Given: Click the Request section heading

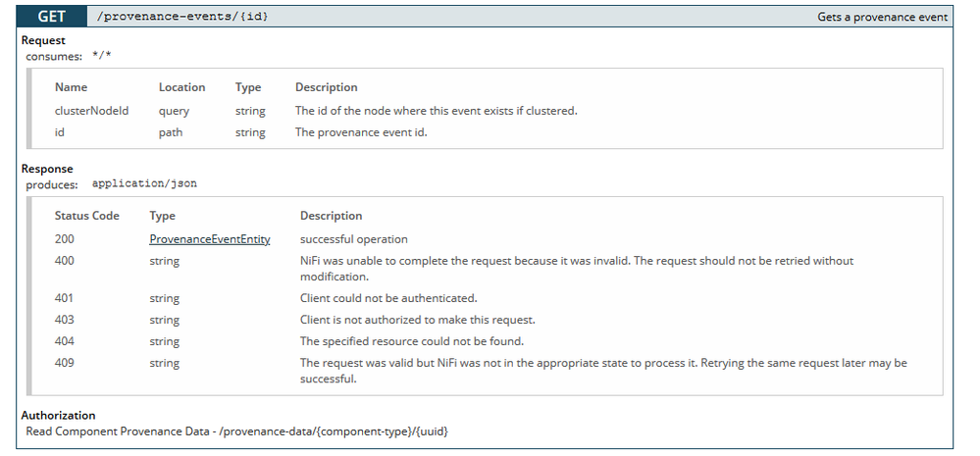Looking at the screenshot, I should pos(43,40).
